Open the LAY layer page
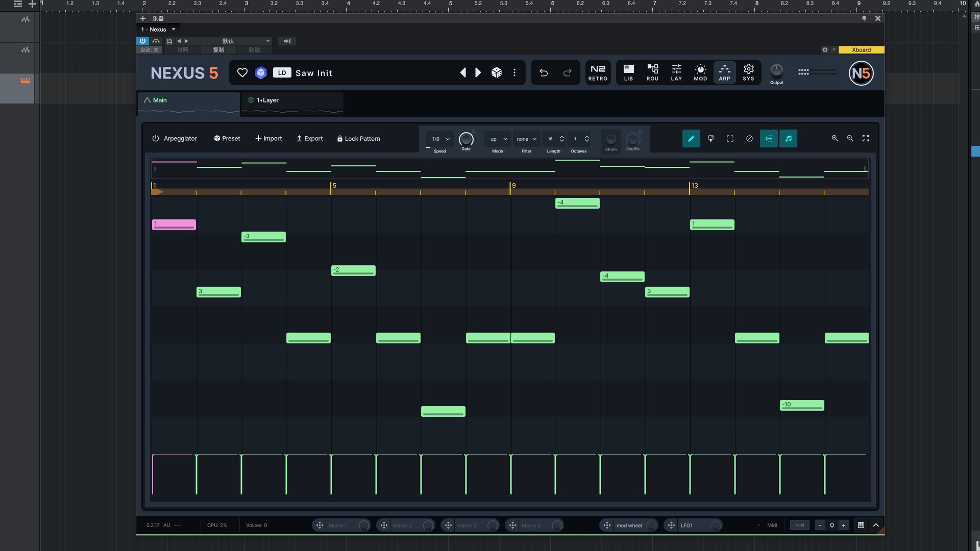The image size is (980, 551). coord(676,73)
